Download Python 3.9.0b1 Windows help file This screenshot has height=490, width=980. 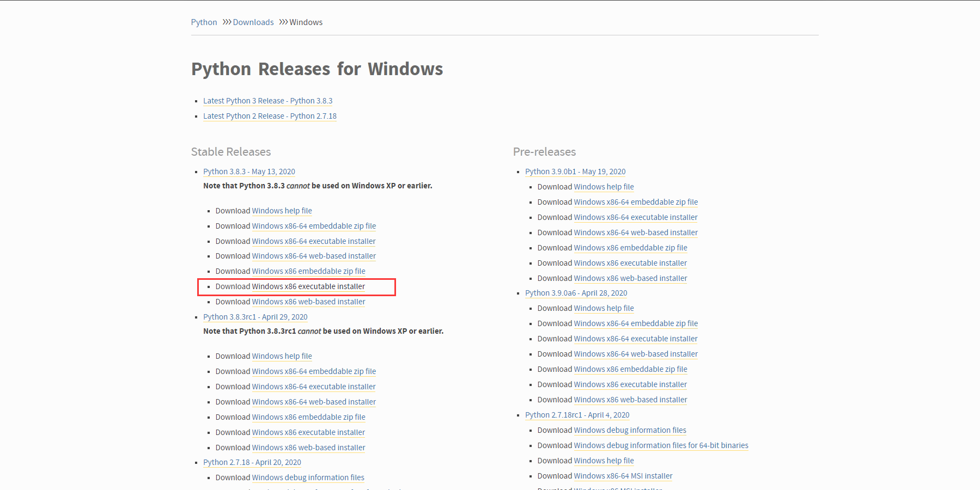(604, 187)
